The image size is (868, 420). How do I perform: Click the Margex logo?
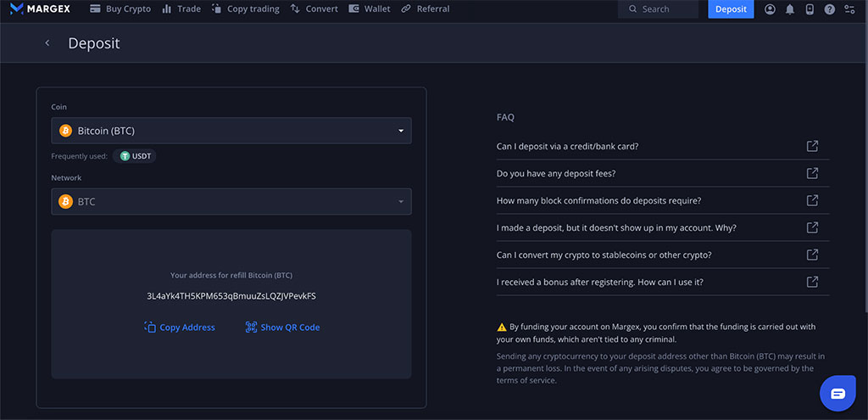(x=41, y=8)
